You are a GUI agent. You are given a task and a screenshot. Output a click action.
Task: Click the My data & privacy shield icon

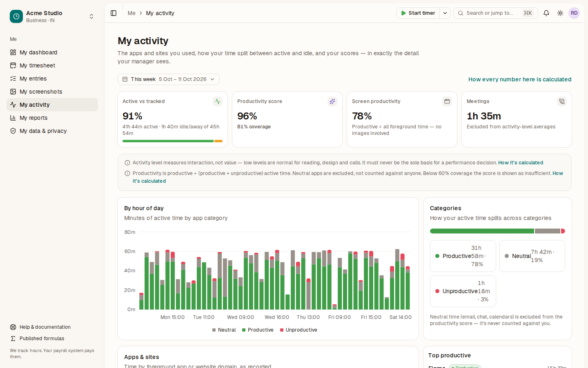point(13,131)
